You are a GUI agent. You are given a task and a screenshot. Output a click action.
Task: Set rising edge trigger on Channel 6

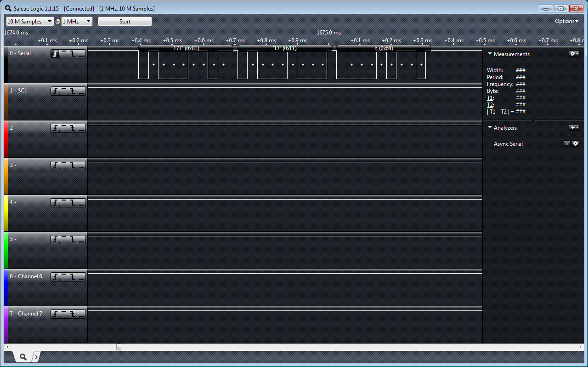55,277
